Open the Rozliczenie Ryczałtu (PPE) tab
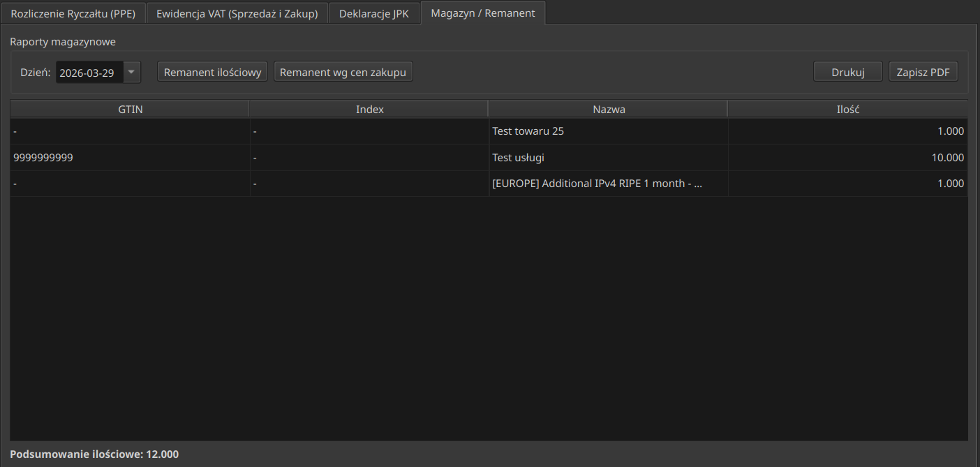 point(73,13)
